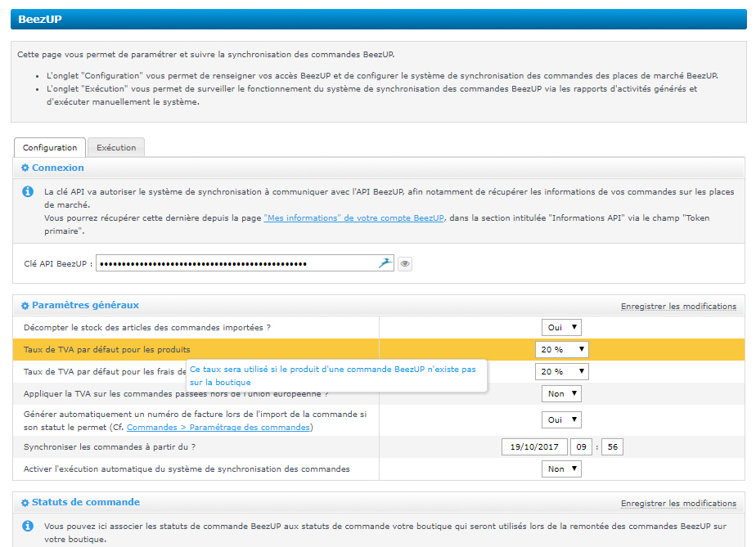Open Commandes > Paramétrage des commandes link
The image size is (756, 547).
coord(218,428)
